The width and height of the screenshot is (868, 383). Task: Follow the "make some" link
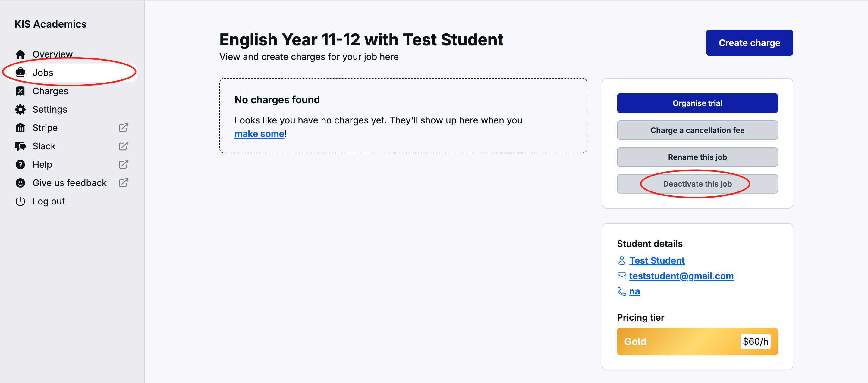tap(259, 134)
